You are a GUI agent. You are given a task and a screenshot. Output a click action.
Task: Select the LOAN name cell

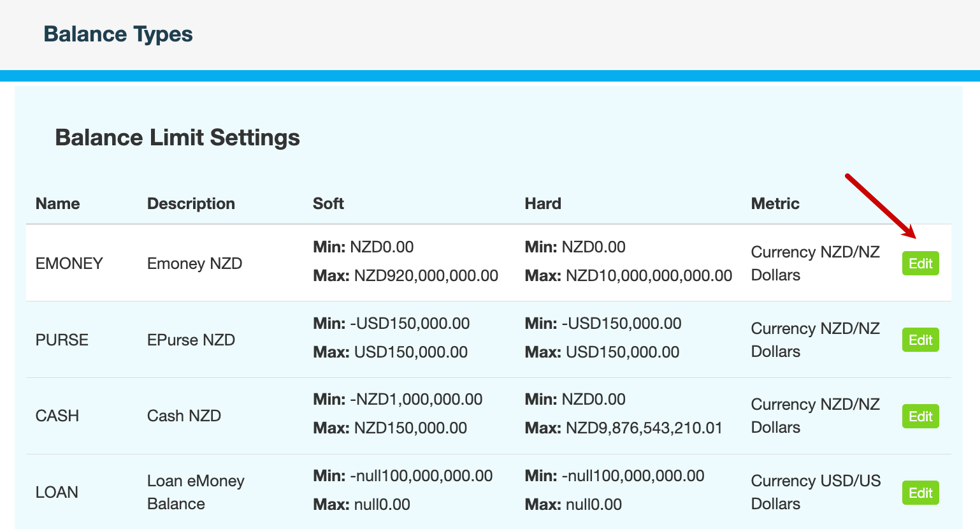point(57,492)
